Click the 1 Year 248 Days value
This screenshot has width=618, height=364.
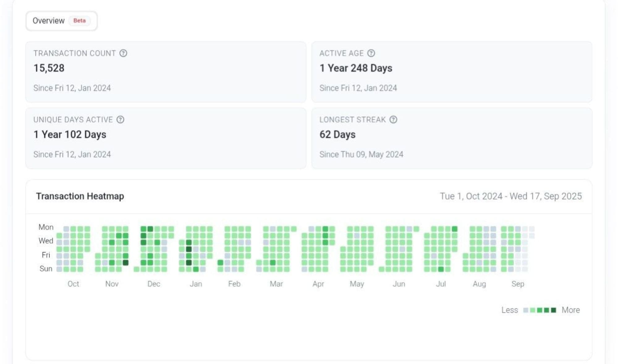tap(356, 68)
